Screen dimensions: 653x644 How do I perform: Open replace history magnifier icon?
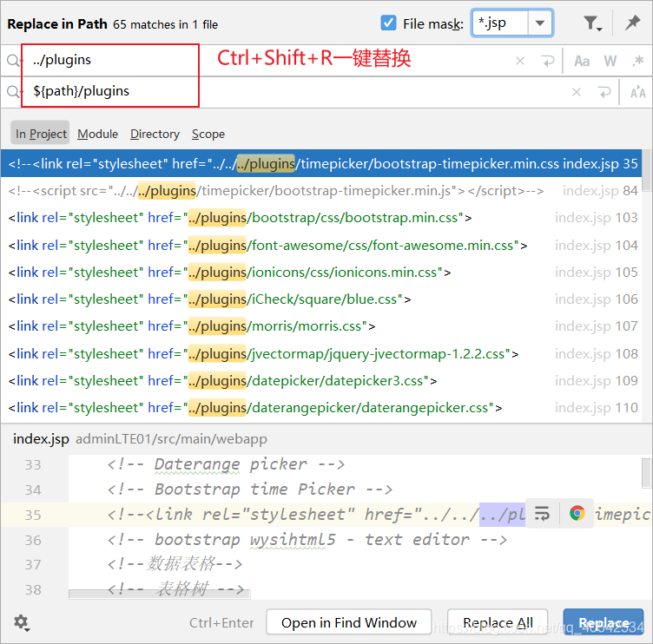point(13,92)
